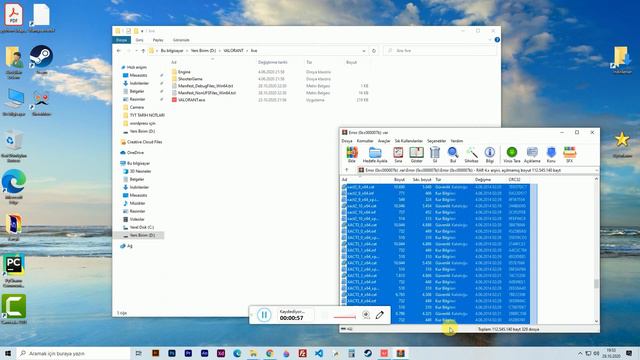Open the Dosya menu in WinRAR

pos(347,141)
